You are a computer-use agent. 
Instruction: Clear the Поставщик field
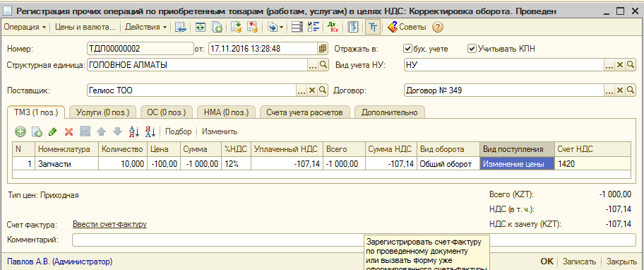(312, 90)
